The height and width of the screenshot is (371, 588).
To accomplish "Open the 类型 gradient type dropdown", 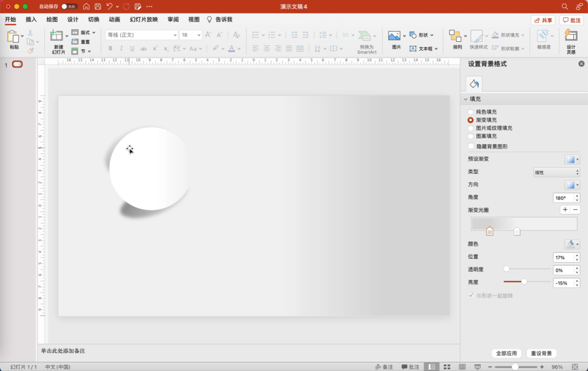I will [556, 172].
